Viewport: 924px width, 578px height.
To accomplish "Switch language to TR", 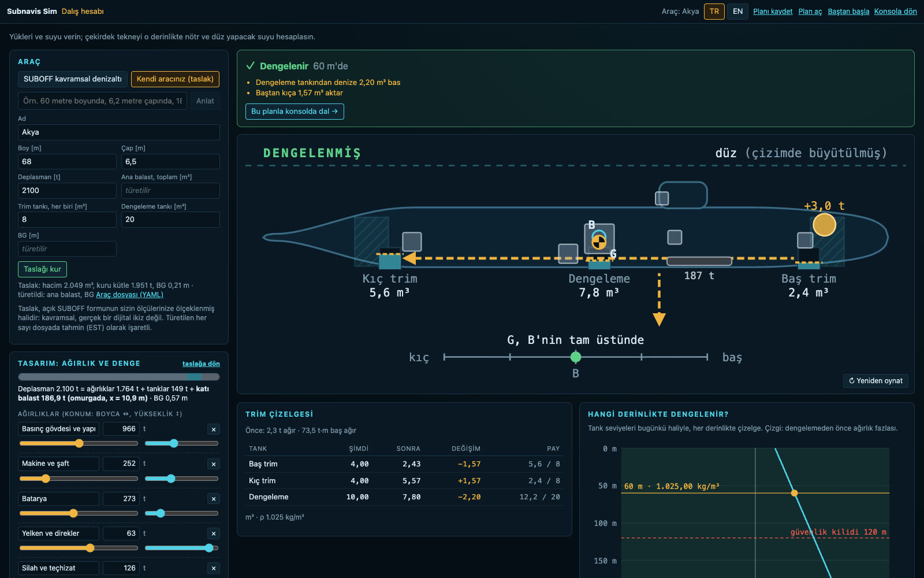I will tap(714, 12).
